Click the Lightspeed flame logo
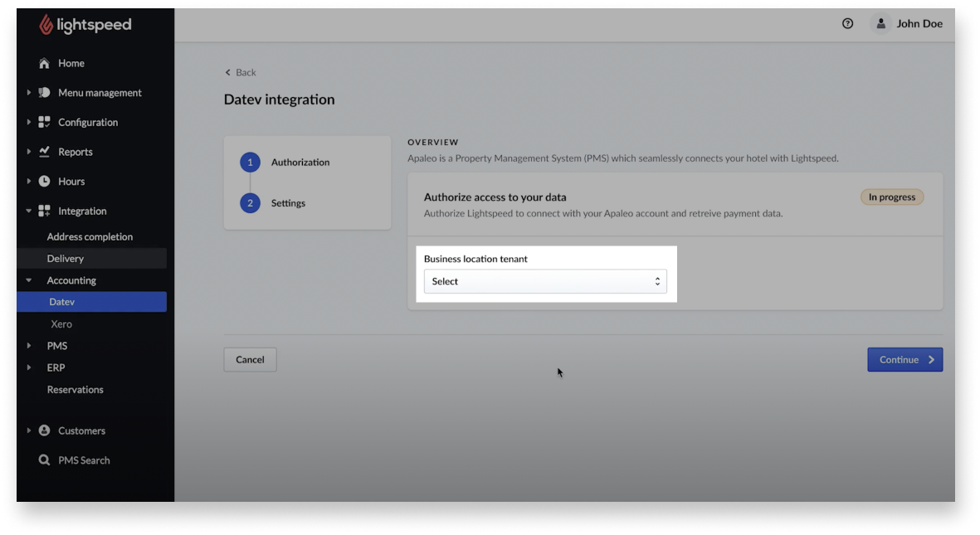 (x=46, y=24)
